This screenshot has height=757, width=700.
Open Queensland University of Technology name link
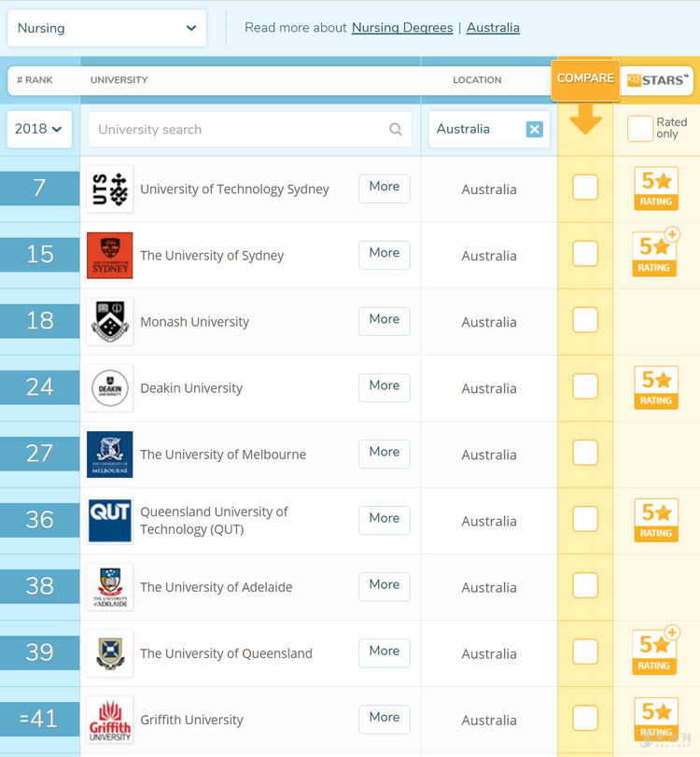[214, 521]
